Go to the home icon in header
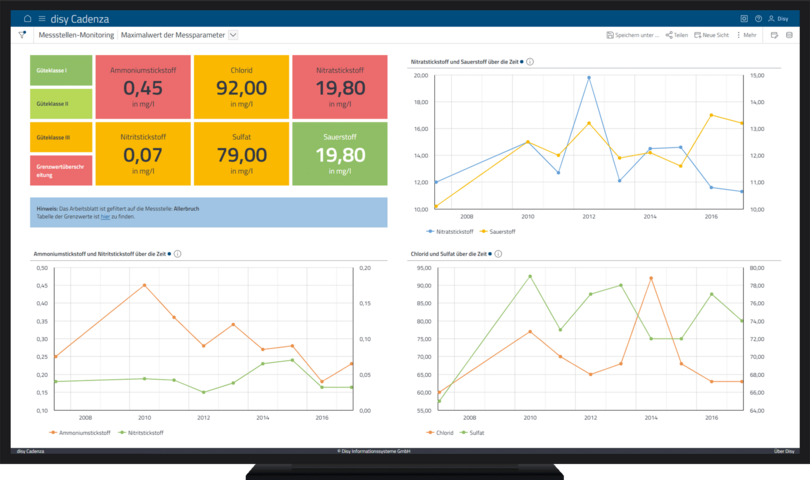 (27, 19)
